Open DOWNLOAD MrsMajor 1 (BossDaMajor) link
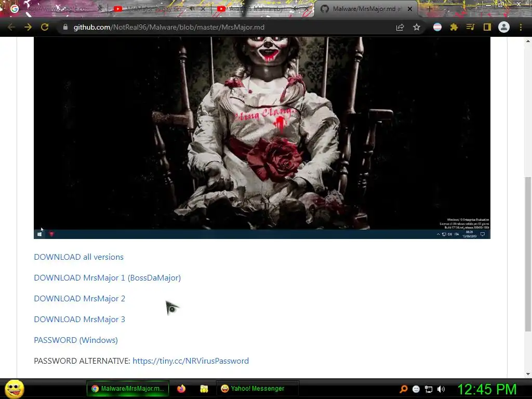Viewport: 532px width, 399px height. (x=107, y=277)
